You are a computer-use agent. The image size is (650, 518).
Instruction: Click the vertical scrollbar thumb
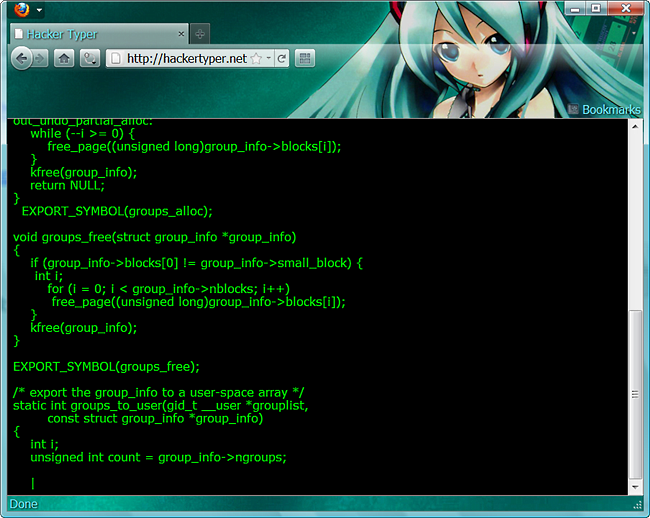[635, 394]
